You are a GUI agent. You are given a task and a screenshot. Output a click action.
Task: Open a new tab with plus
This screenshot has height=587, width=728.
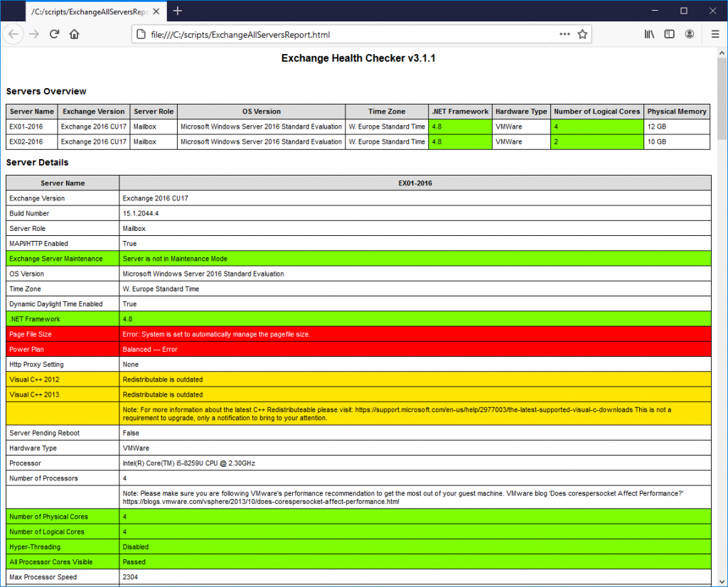[x=177, y=11]
